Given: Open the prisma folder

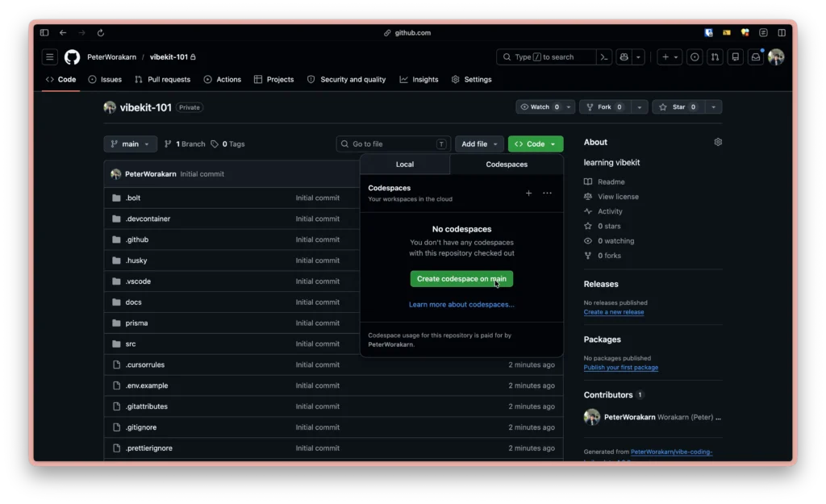Looking at the screenshot, I should pos(136,323).
